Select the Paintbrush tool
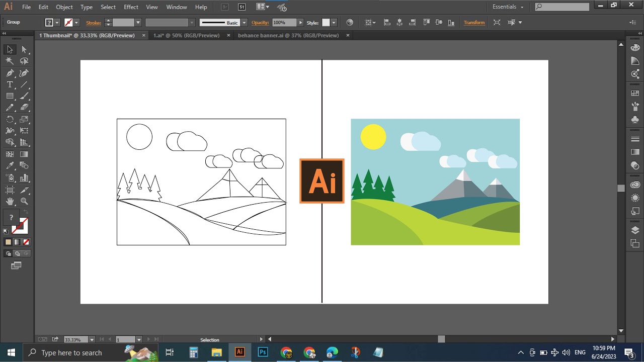Screen dimensions: 644x362 pos(24,96)
